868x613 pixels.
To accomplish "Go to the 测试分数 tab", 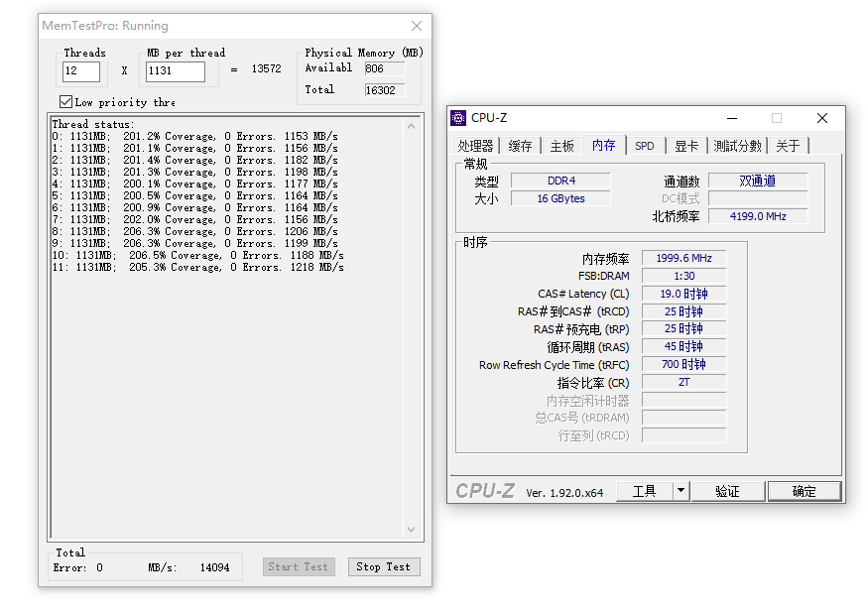I will [737, 146].
